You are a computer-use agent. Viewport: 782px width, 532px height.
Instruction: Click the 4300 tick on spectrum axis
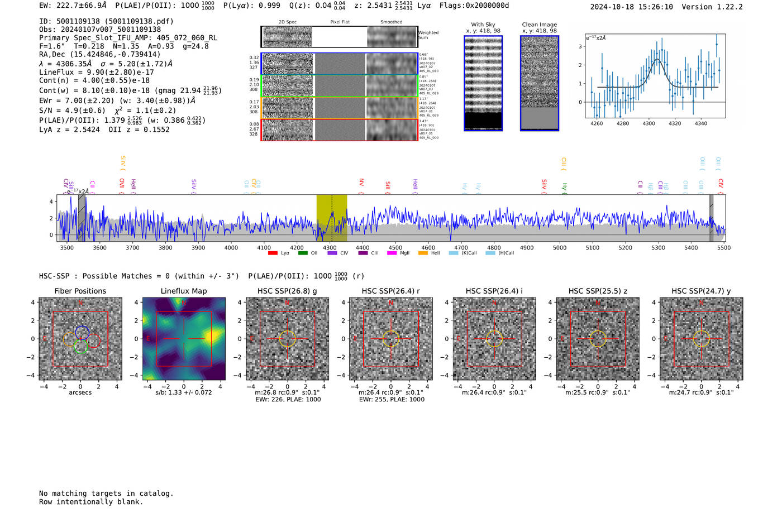(x=330, y=247)
